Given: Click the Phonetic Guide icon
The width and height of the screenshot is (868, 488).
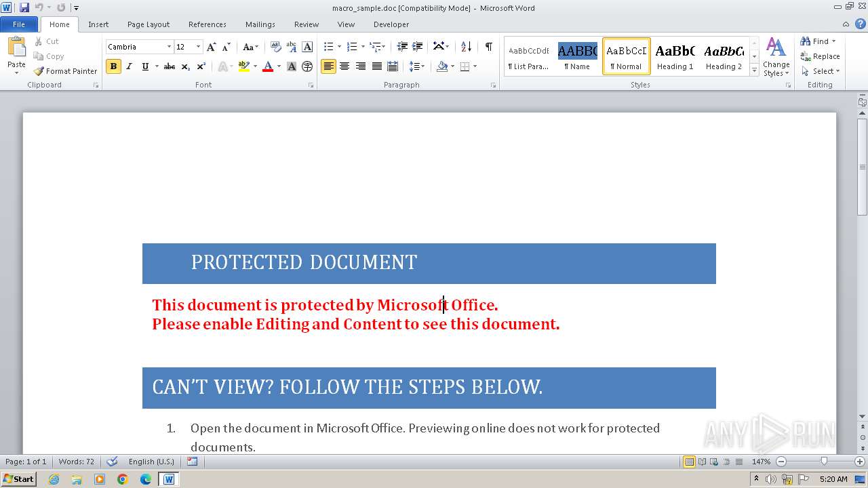Looking at the screenshot, I should pyautogui.click(x=292, y=47).
